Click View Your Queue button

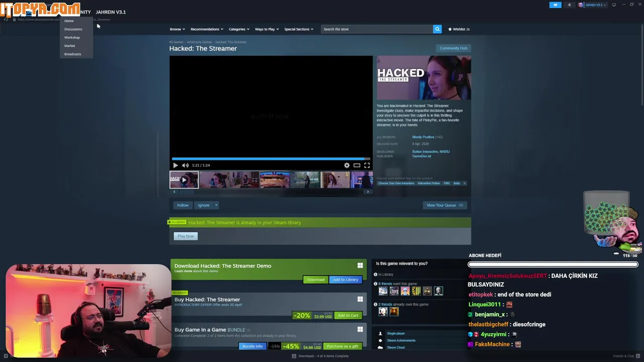point(445,205)
